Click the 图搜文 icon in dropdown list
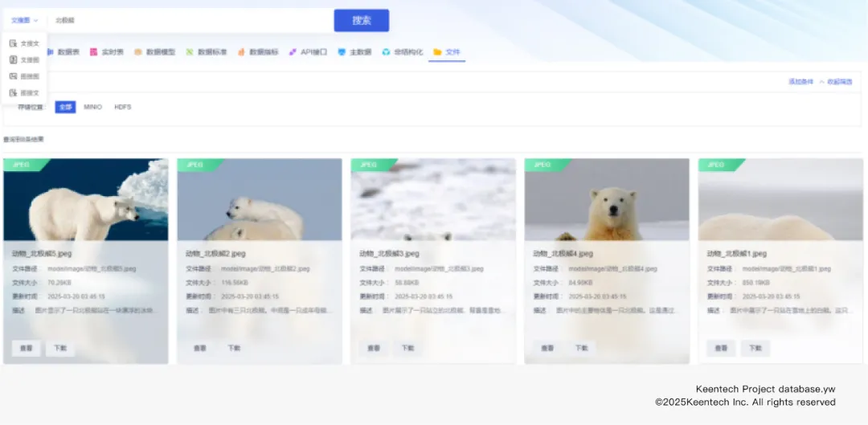868x425 pixels. [x=13, y=92]
